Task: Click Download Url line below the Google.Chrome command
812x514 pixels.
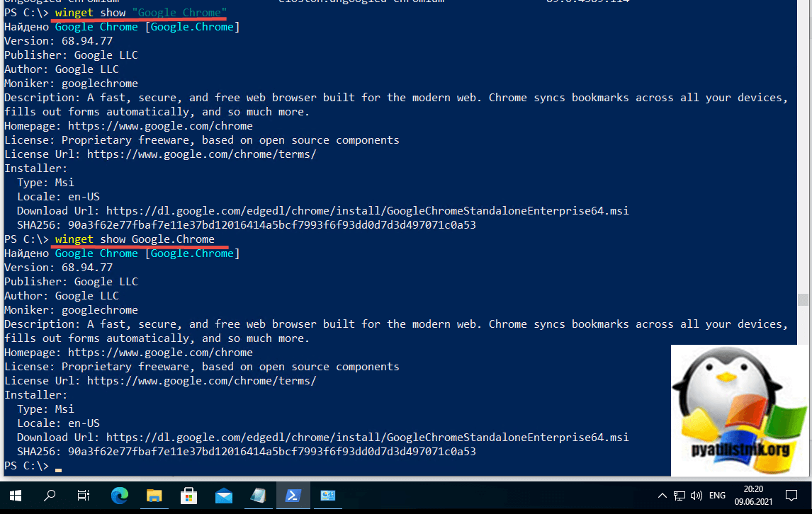Action: tap(322, 438)
